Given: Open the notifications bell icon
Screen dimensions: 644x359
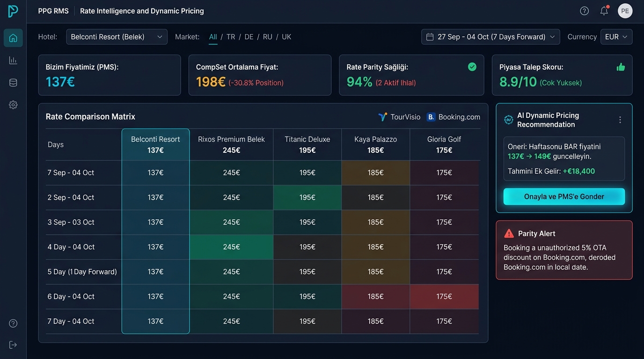Looking at the screenshot, I should pos(604,11).
